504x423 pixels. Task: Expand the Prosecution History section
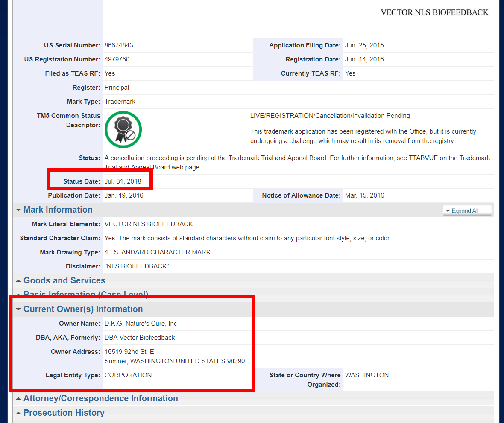[64, 413]
